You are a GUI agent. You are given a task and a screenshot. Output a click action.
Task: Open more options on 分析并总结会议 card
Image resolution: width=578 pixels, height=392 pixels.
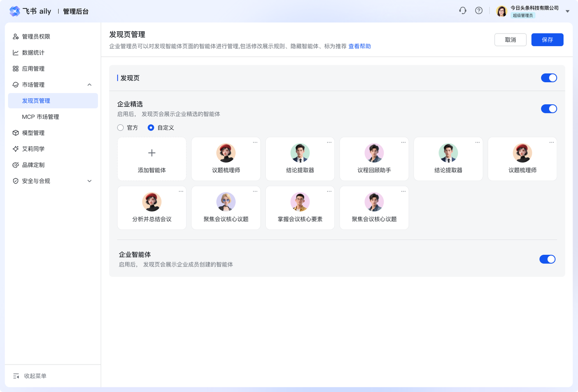(x=181, y=191)
